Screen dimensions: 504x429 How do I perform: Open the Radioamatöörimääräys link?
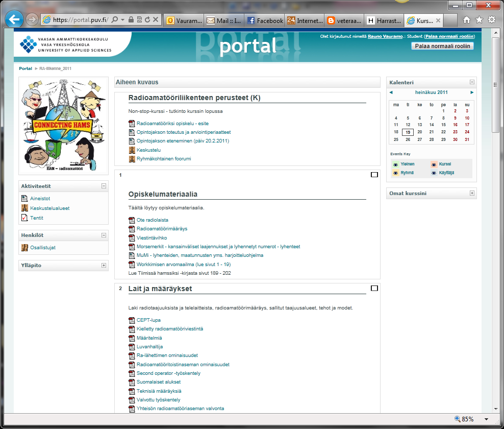coord(162,229)
